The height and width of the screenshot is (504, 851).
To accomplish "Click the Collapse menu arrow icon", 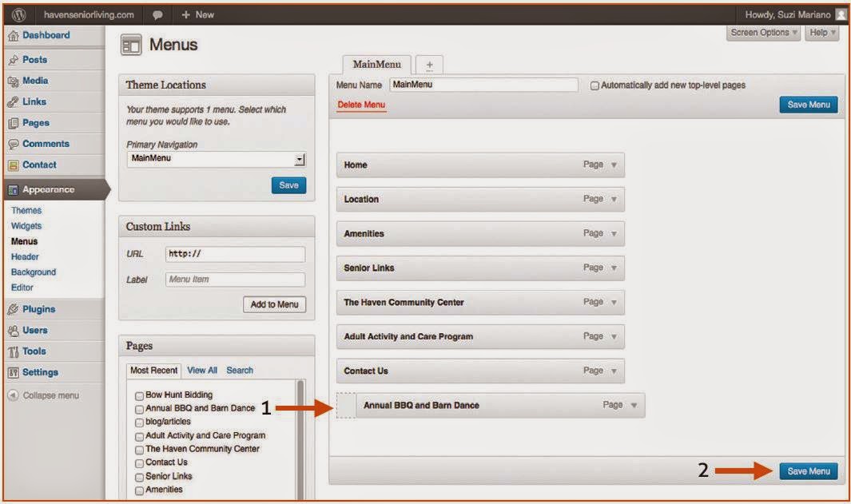I will tap(13, 395).
